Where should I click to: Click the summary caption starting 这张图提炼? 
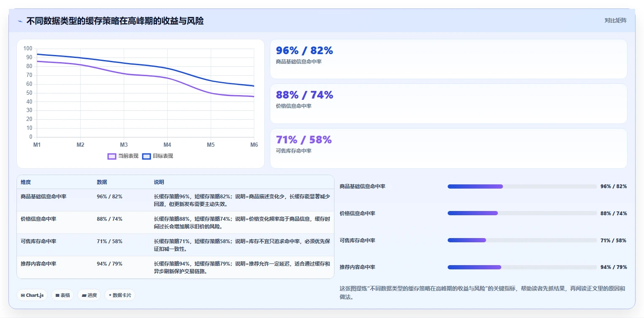[x=482, y=293]
